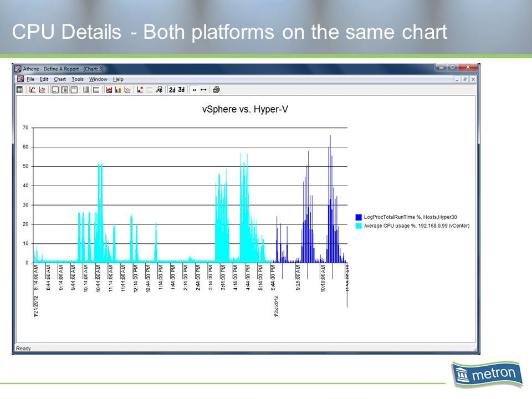Minimize the inner chart document window

(457, 79)
